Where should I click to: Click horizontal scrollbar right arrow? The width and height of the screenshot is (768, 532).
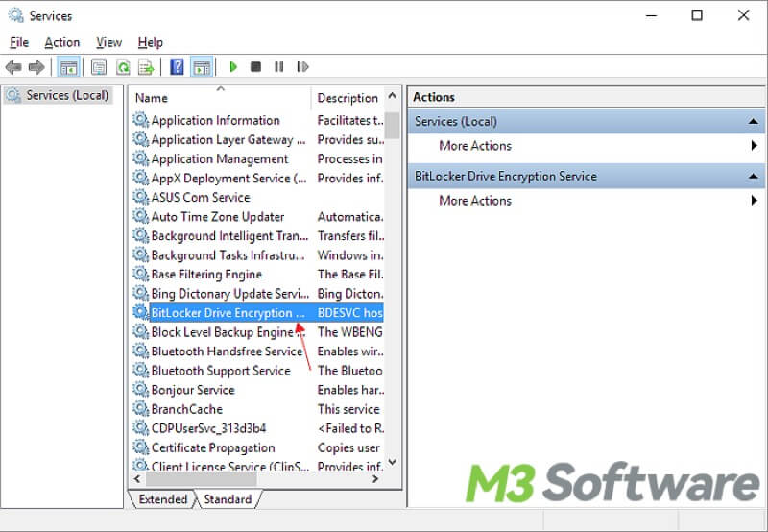(375, 479)
